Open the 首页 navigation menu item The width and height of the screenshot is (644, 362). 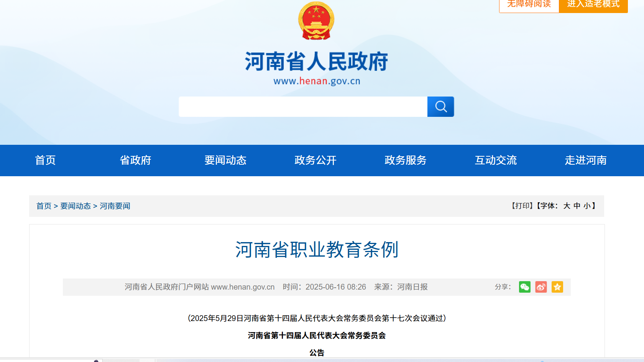point(45,160)
